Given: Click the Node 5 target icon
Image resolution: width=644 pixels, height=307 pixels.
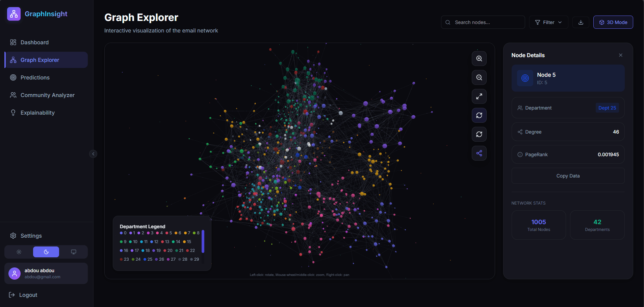Looking at the screenshot, I should (525, 78).
